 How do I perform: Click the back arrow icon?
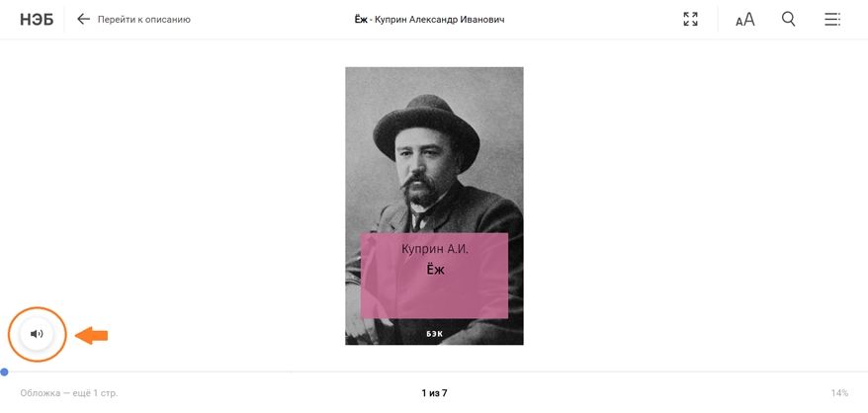coord(83,20)
